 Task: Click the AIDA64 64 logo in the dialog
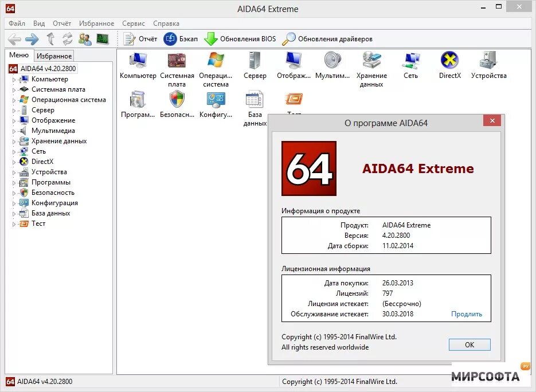tap(308, 168)
